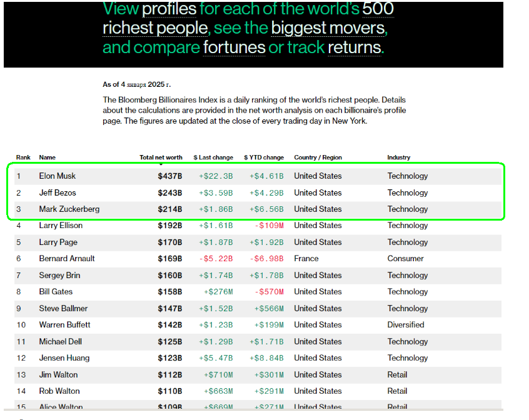Click the -$6.98B YTD change value
The image size is (529, 420).
click(266, 259)
